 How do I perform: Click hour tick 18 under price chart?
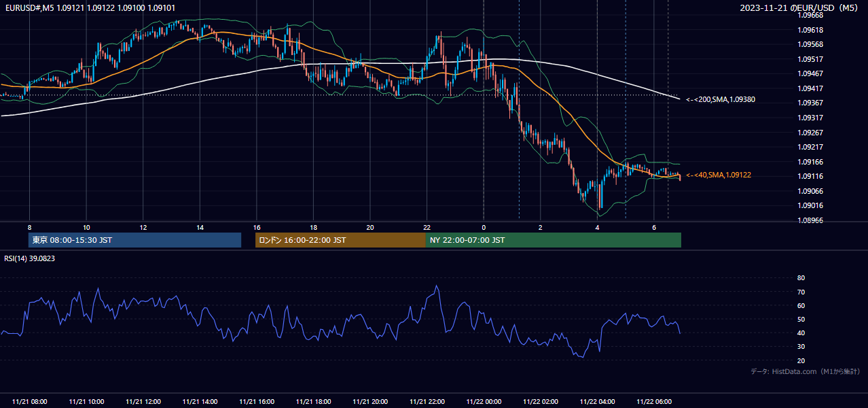tap(313, 227)
